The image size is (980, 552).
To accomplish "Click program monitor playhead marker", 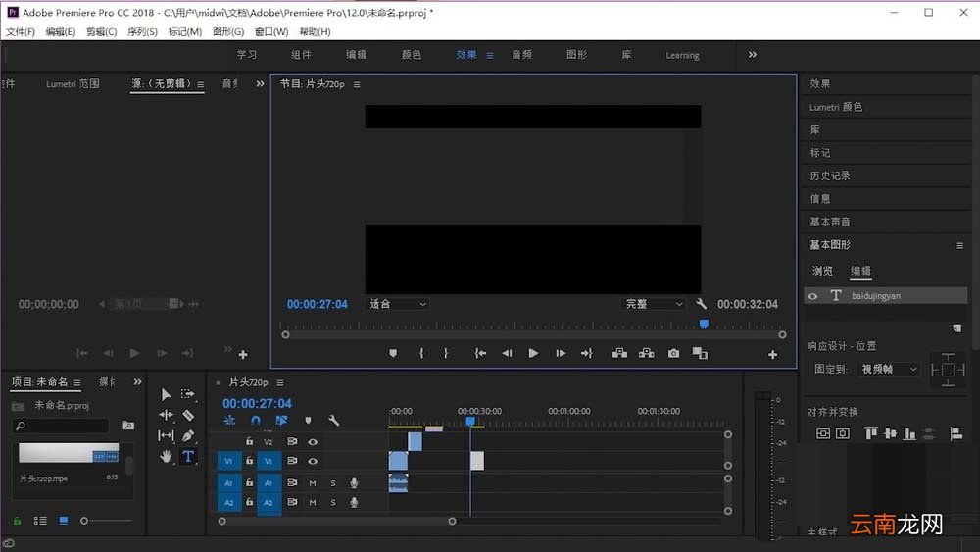I will pyautogui.click(x=704, y=324).
